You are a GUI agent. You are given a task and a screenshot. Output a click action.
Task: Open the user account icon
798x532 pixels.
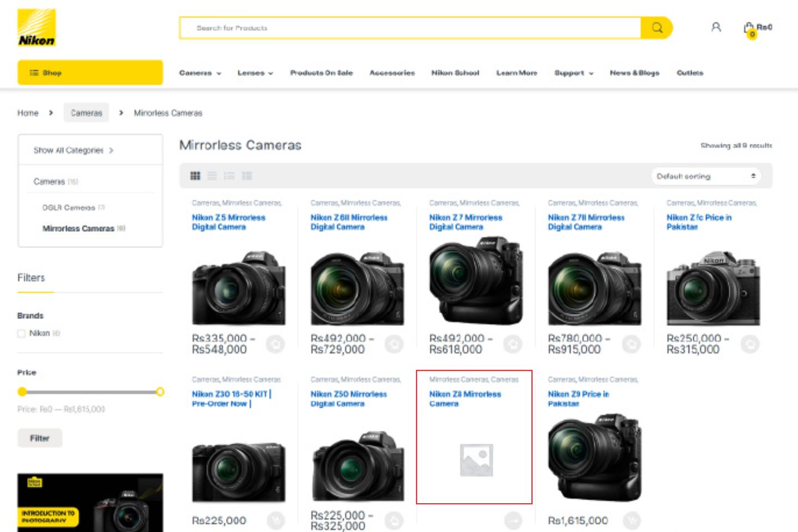coord(715,27)
